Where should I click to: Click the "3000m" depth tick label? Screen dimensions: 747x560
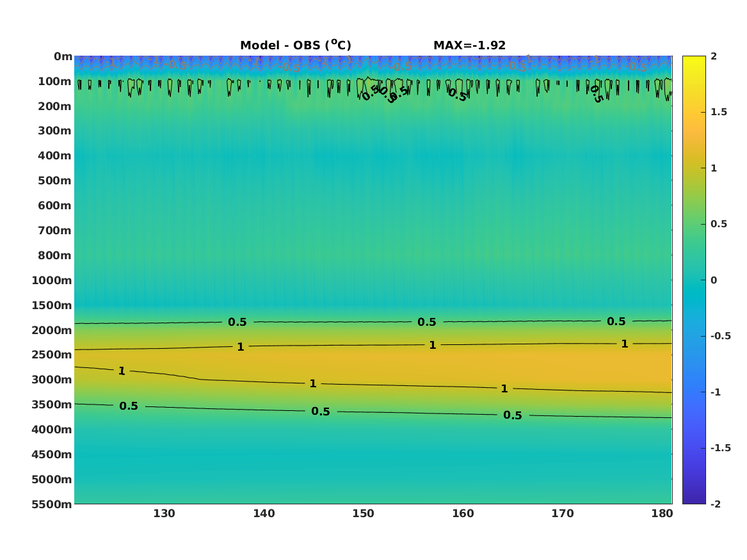[52, 380]
